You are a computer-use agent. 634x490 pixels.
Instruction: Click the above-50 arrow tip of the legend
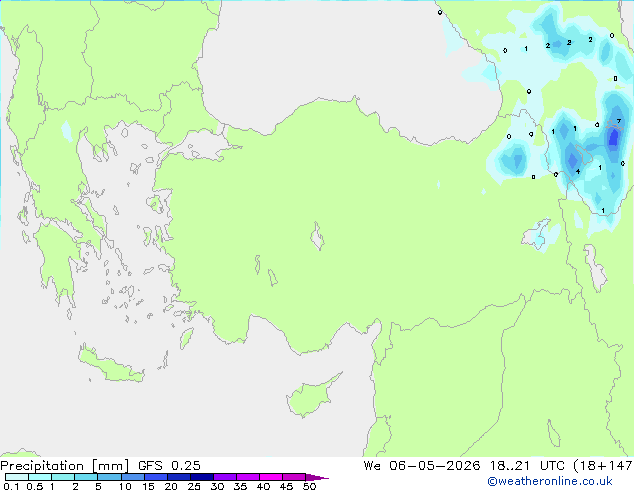[x=317, y=477]
